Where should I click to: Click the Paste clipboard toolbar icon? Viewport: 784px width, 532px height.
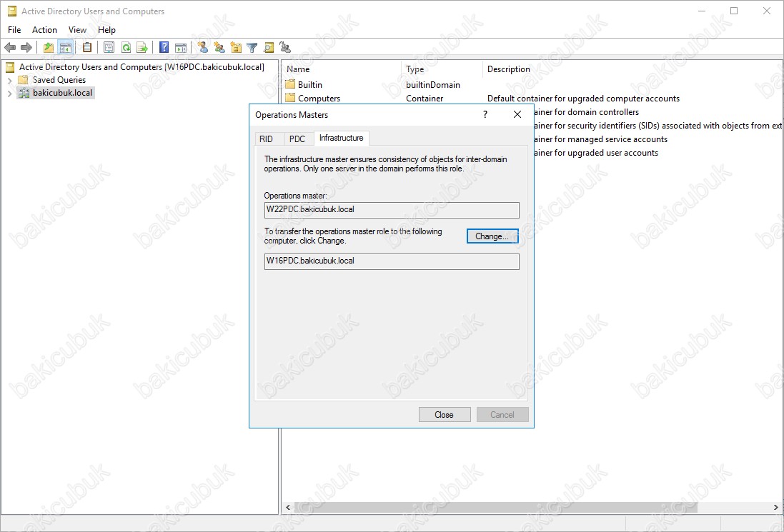[x=87, y=47]
